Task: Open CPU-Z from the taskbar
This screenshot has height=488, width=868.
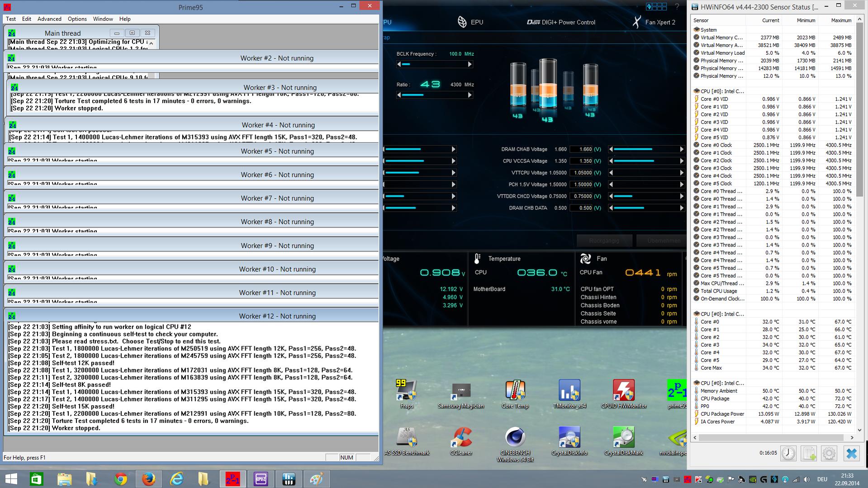Action: (261, 479)
